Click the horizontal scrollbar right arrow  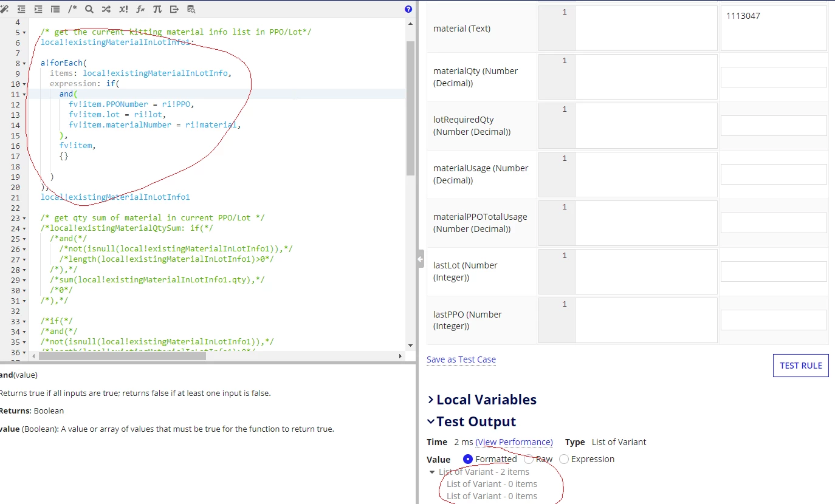tap(400, 356)
